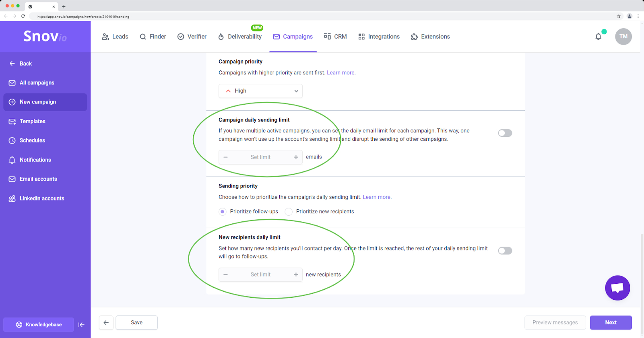Open the Finder menu

(x=153, y=37)
